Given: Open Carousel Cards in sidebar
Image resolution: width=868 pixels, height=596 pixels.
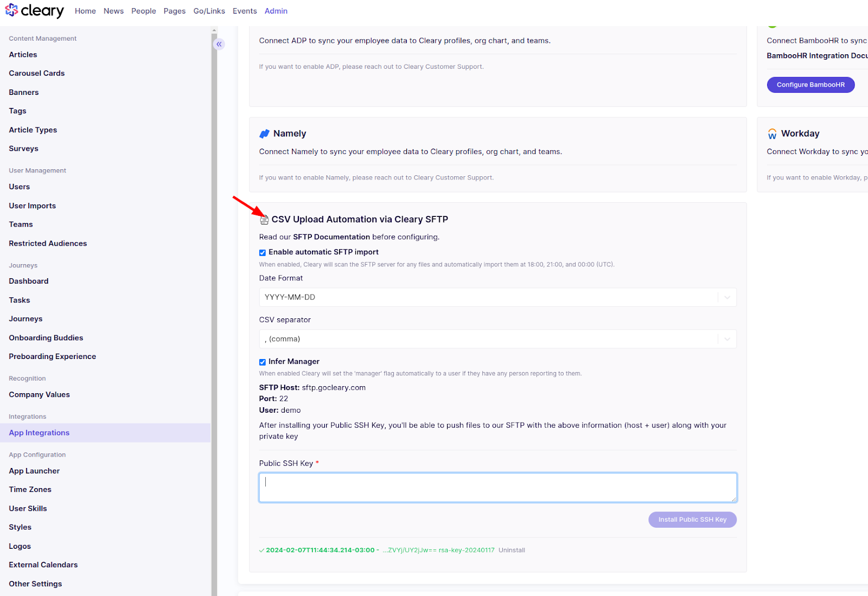Looking at the screenshot, I should pyautogui.click(x=37, y=73).
